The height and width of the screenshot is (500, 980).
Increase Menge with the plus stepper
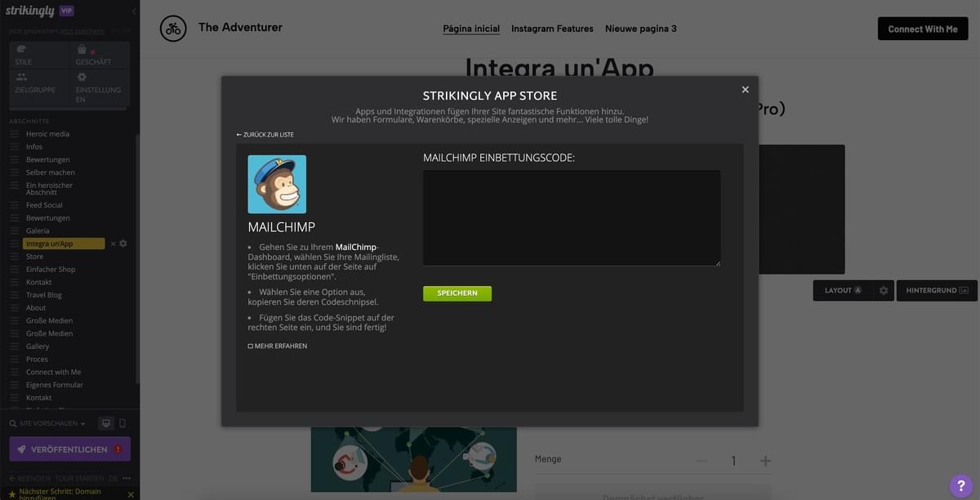pos(765,461)
